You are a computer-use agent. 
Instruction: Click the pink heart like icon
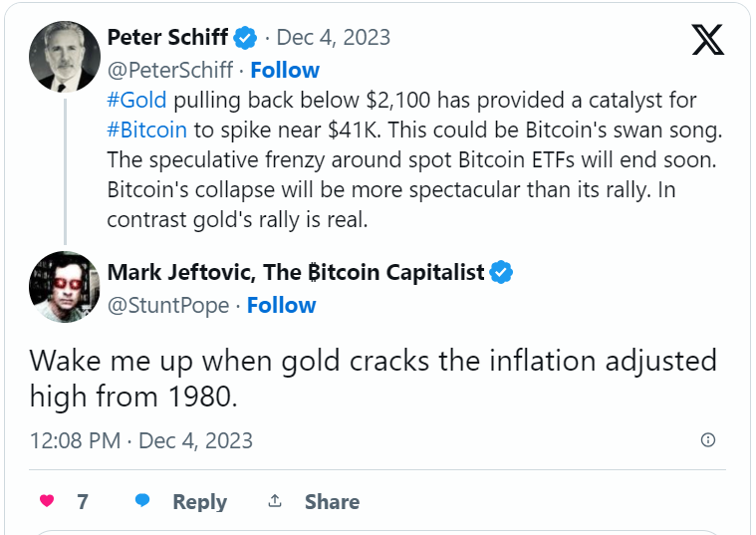(47, 501)
